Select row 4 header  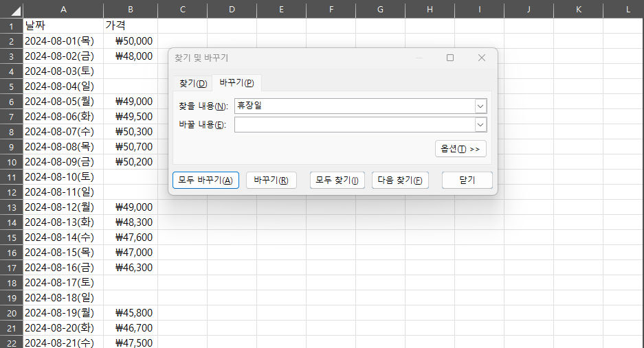tap(12, 71)
